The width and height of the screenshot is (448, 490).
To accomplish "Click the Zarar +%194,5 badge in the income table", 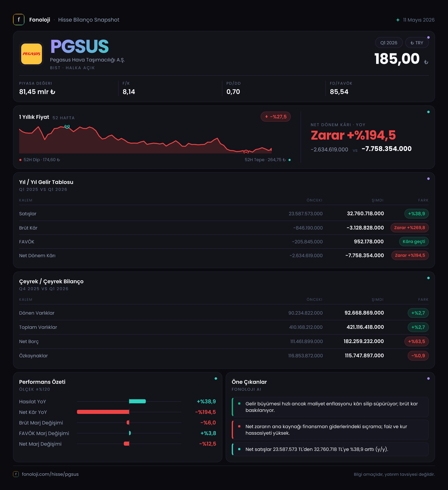I will pyautogui.click(x=410, y=255).
